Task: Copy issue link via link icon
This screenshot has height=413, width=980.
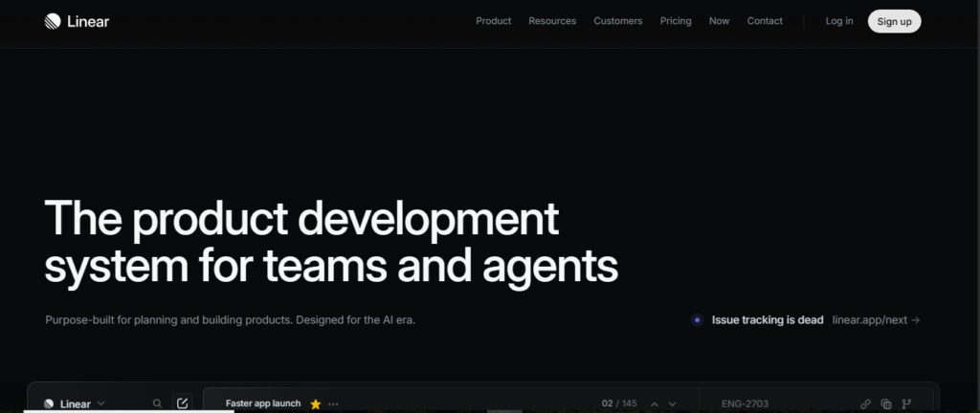Action: click(x=865, y=404)
